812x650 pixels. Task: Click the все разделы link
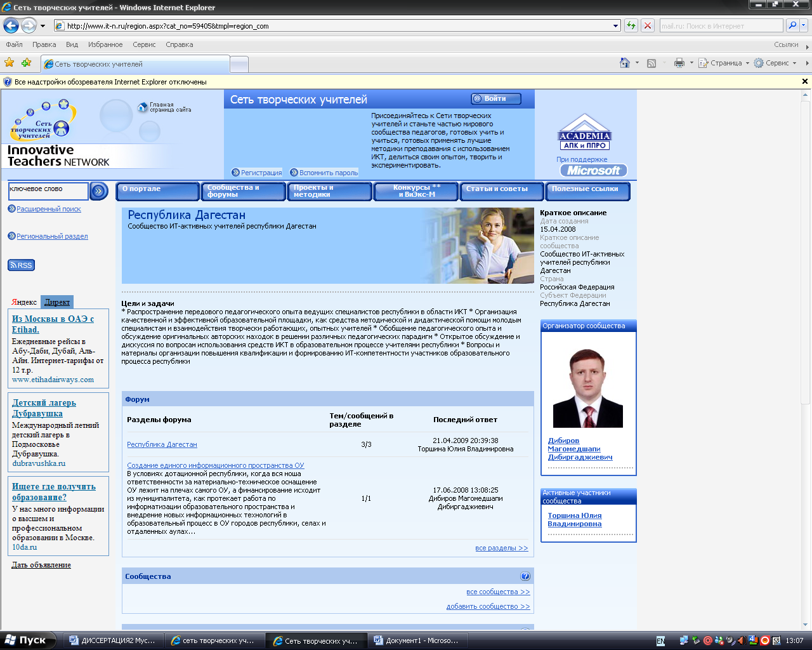pos(501,548)
